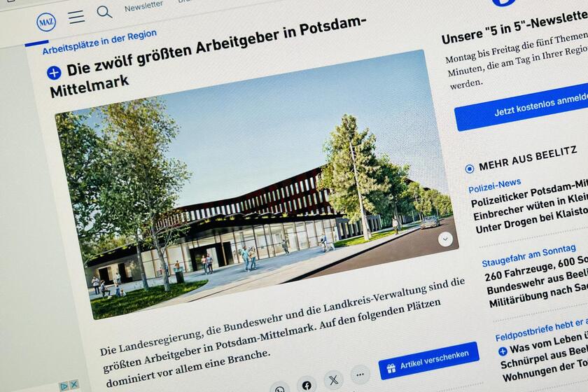Close the ad via X icon
Screen dimensions: 588x392
point(74,384)
